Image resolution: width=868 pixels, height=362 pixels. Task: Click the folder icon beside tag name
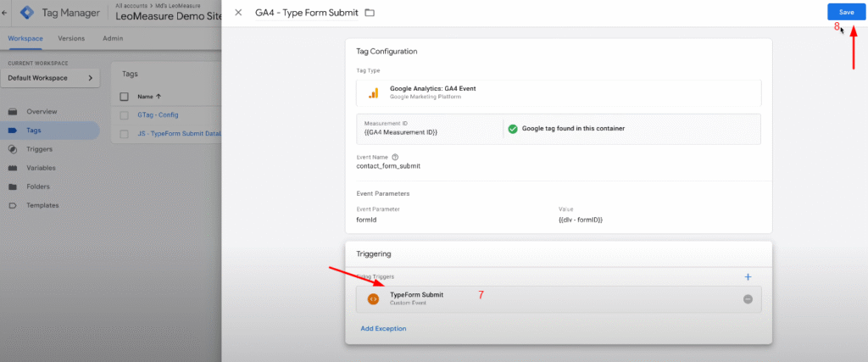[x=370, y=13]
